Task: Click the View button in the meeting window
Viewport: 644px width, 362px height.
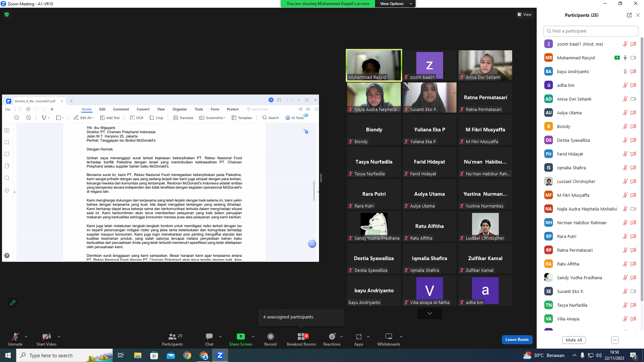Action: pyautogui.click(x=525, y=14)
